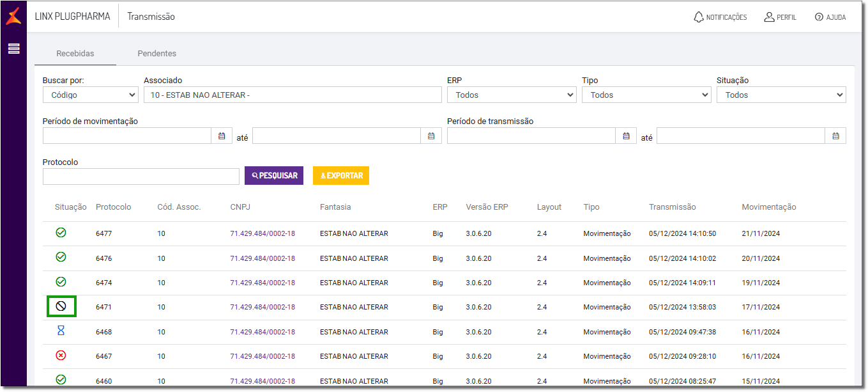Expand the ERP filter dropdown

coord(511,95)
